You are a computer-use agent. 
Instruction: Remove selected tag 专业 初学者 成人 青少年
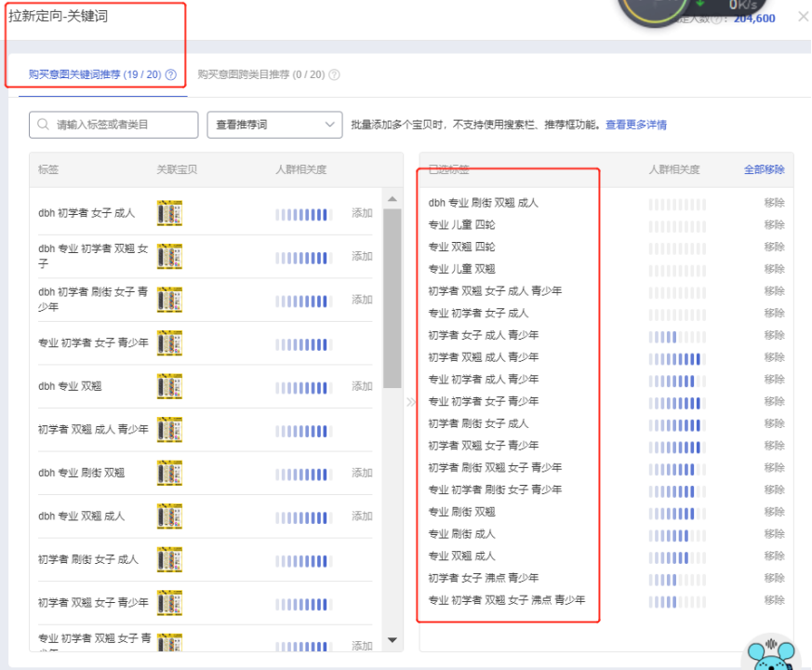[774, 380]
